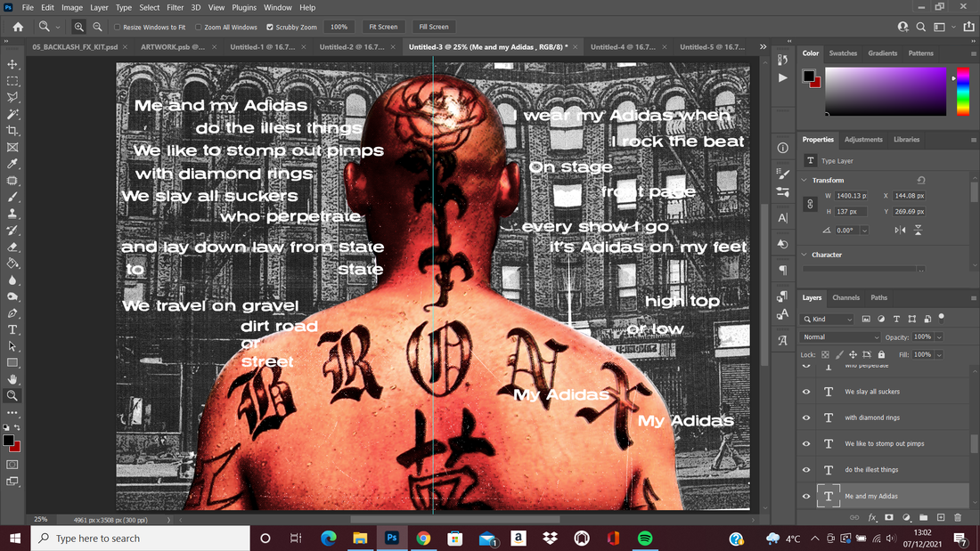
Task: Select the Pen tool
Action: click(x=12, y=313)
